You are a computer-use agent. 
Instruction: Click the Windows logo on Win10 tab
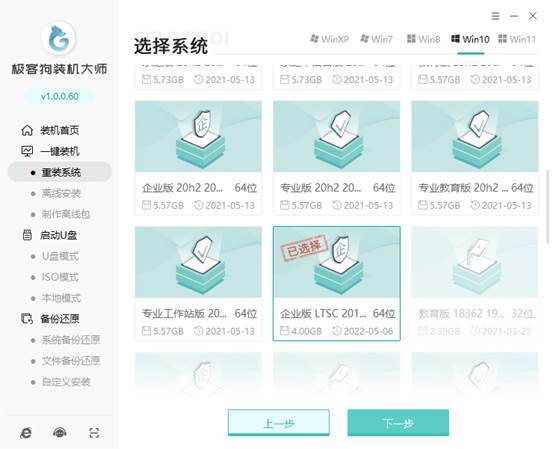pyautogui.click(x=455, y=39)
